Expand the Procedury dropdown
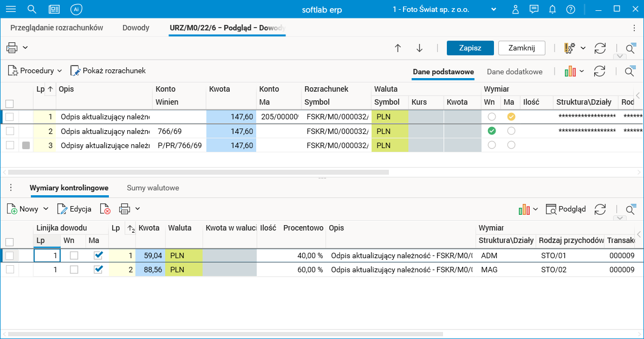Viewport: 644px width, 339px height. point(60,71)
